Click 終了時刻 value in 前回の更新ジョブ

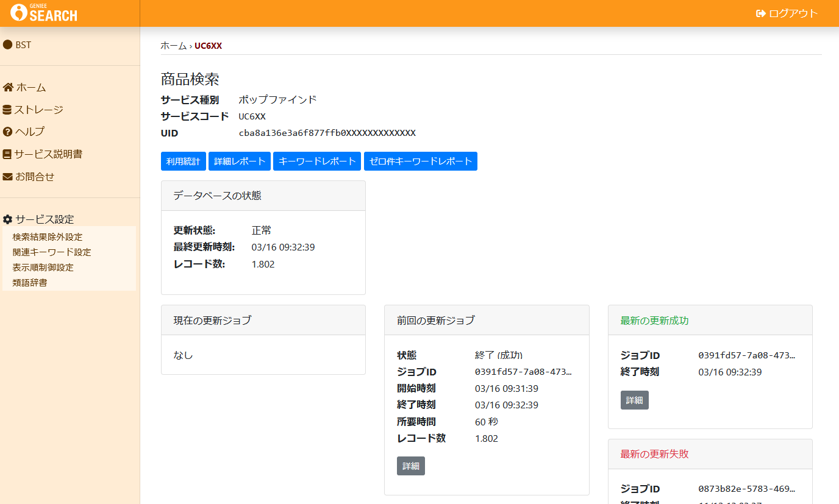(x=507, y=405)
